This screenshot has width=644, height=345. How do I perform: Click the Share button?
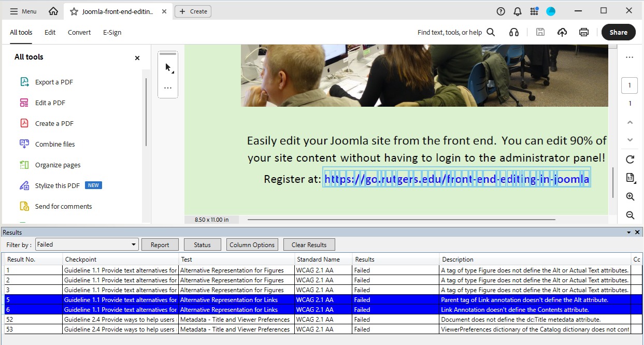click(619, 32)
